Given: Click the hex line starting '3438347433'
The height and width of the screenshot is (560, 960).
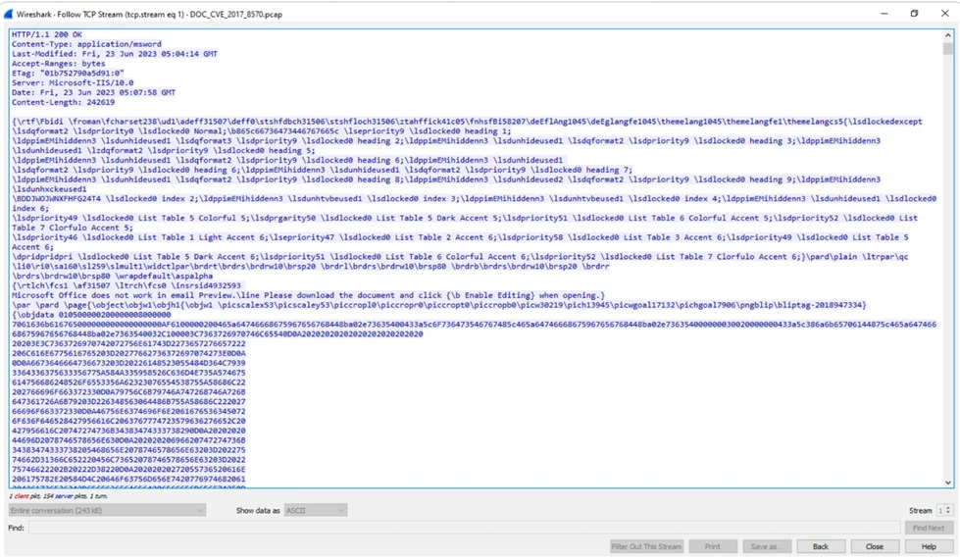Looking at the screenshot, I should click(128, 450).
